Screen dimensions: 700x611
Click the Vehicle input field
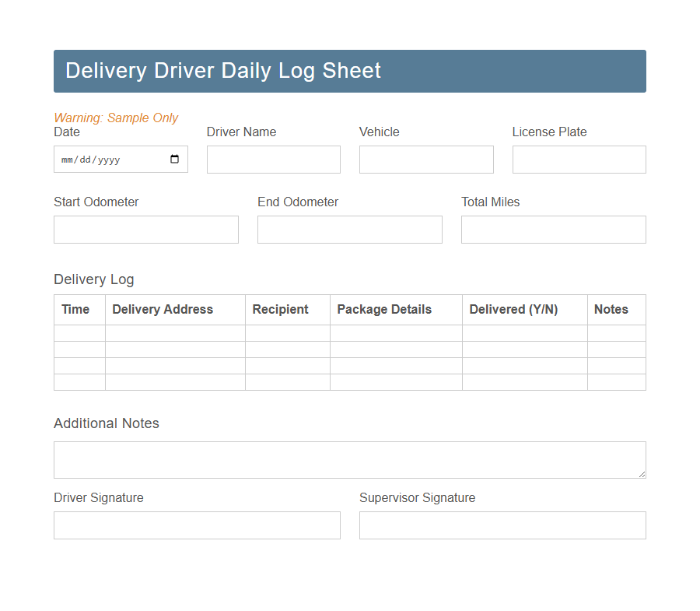pos(425,159)
